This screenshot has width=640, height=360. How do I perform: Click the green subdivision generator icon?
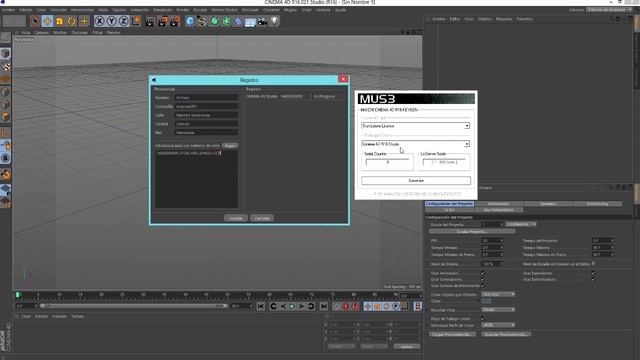[x=214, y=21]
